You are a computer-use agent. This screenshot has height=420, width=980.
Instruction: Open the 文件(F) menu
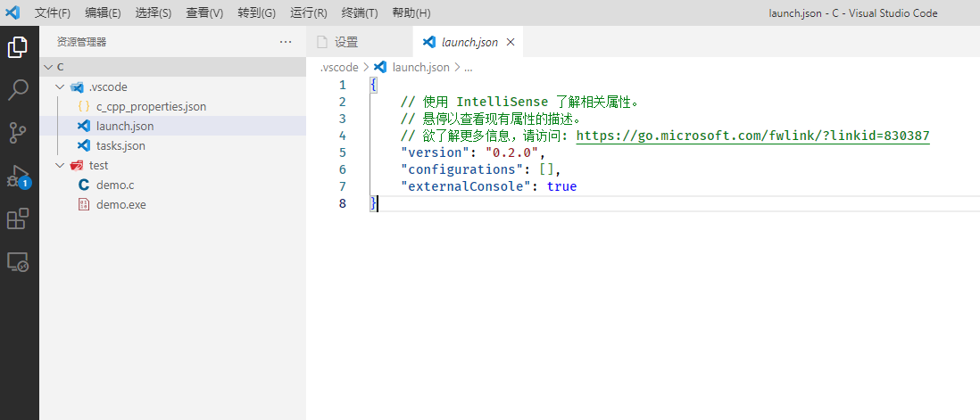click(52, 13)
